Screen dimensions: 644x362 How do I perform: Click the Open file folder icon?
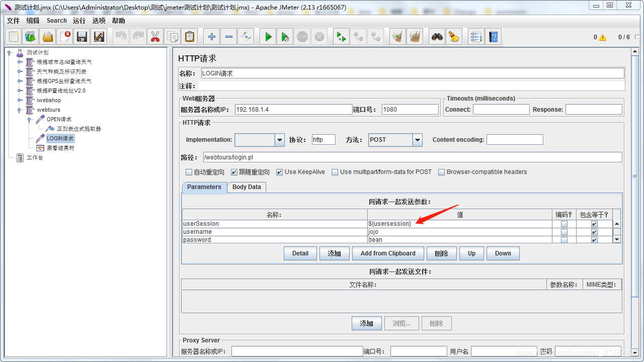pyautogui.click(x=48, y=37)
